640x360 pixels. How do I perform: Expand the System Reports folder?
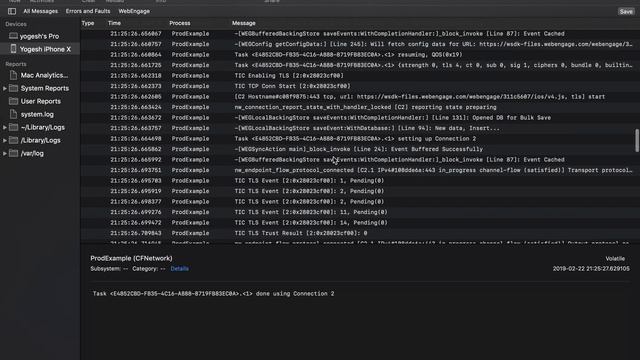click(5, 88)
